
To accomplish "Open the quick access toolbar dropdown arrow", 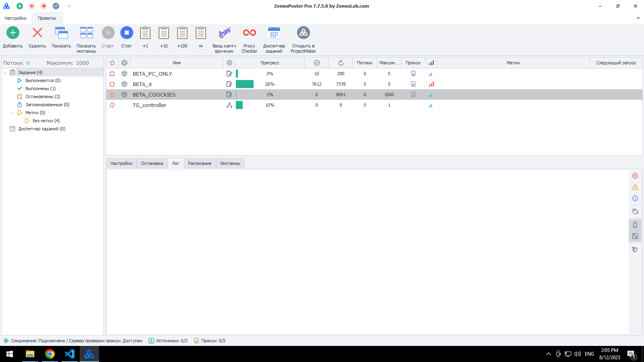I will point(69,6).
